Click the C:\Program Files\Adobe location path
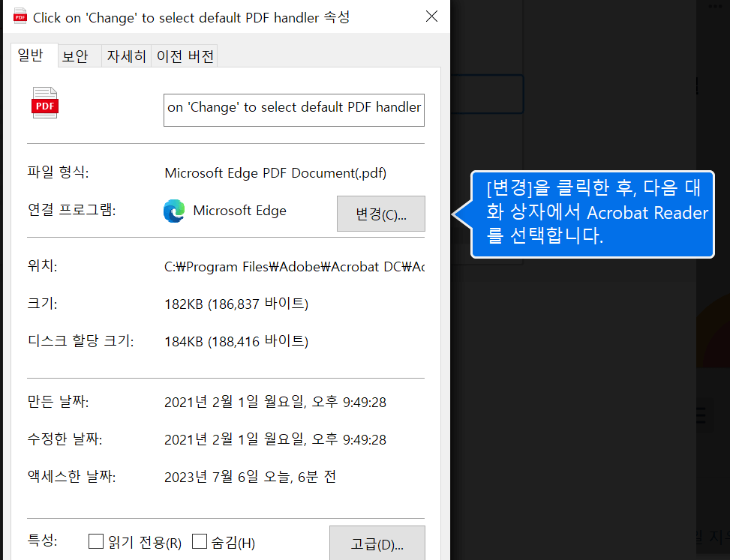The height and width of the screenshot is (560, 730). pos(294,267)
